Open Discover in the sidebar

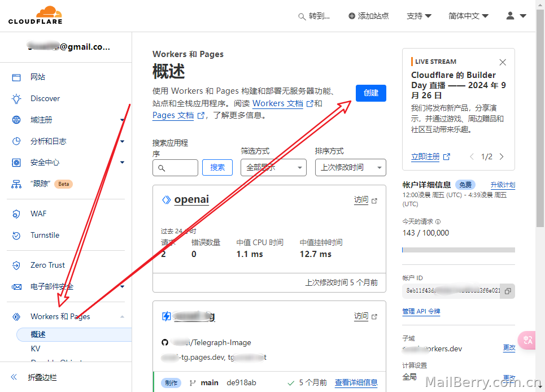(x=45, y=99)
